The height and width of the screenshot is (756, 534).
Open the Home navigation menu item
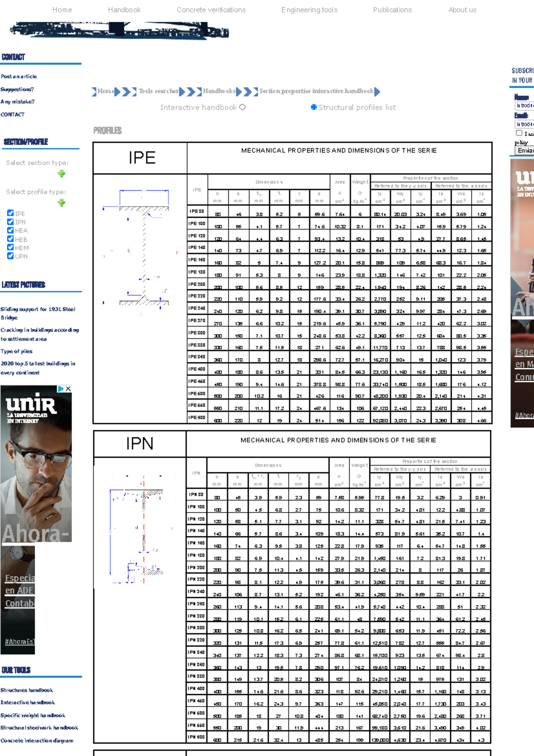point(62,10)
